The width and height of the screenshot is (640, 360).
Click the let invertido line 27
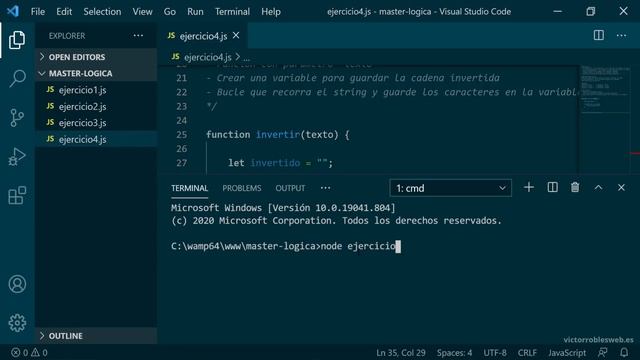click(x=280, y=163)
